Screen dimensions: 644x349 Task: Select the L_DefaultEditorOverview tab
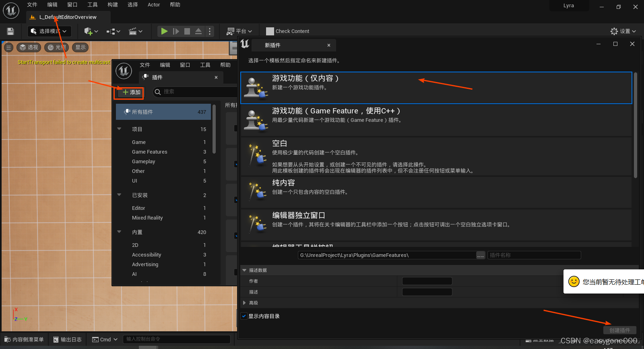[68, 17]
